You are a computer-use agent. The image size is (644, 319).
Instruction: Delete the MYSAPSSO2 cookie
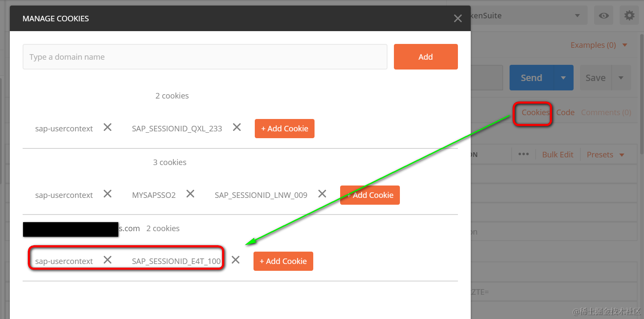click(190, 194)
